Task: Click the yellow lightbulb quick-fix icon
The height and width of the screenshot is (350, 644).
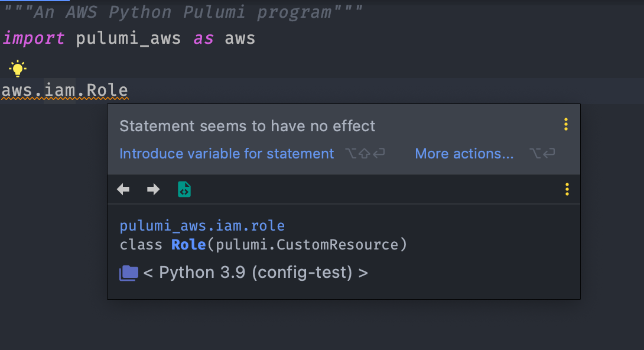Action: click(x=18, y=69)
